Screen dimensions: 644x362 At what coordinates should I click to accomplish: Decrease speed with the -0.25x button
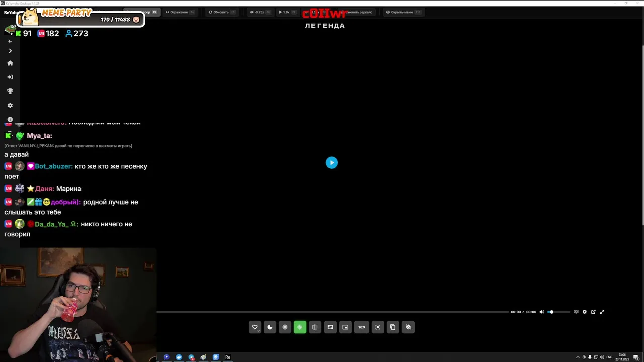pos(260,12)
